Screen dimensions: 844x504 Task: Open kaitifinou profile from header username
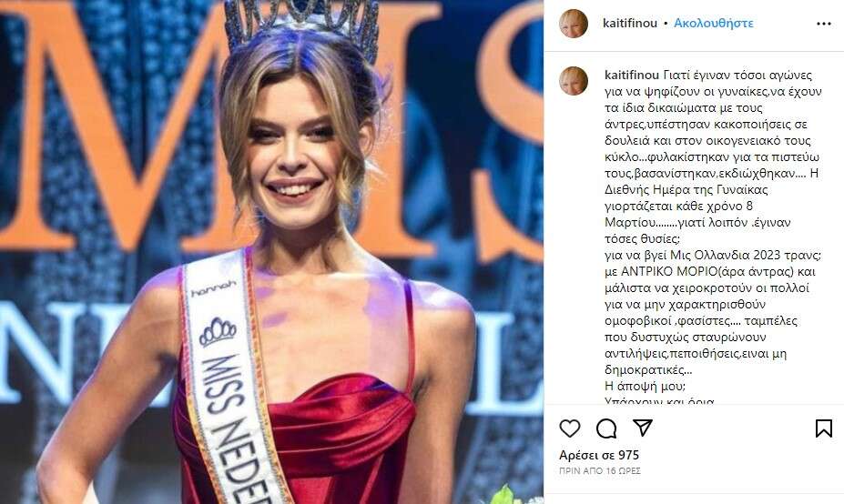click(x=630, y=23)
